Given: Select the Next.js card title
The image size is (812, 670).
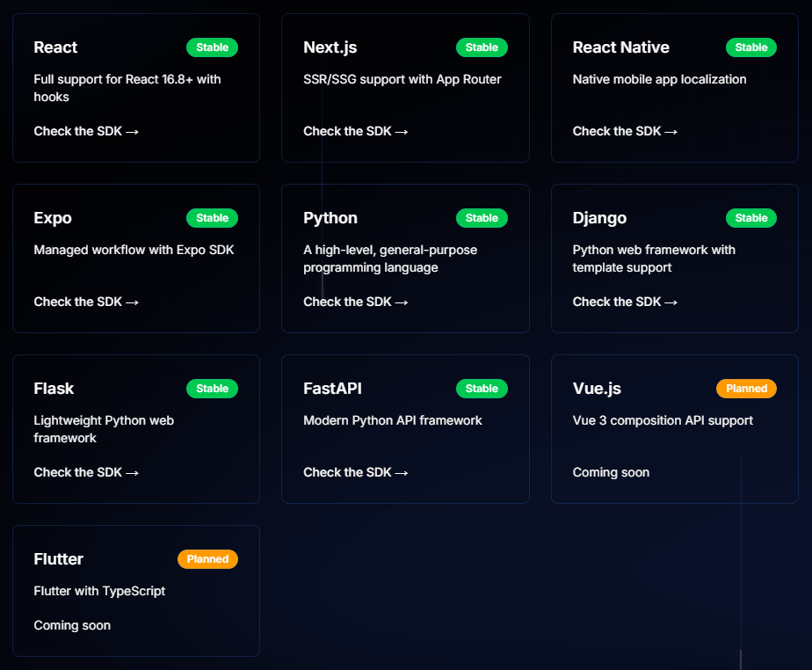Looking at the screenshot, I should coord(330,47).
